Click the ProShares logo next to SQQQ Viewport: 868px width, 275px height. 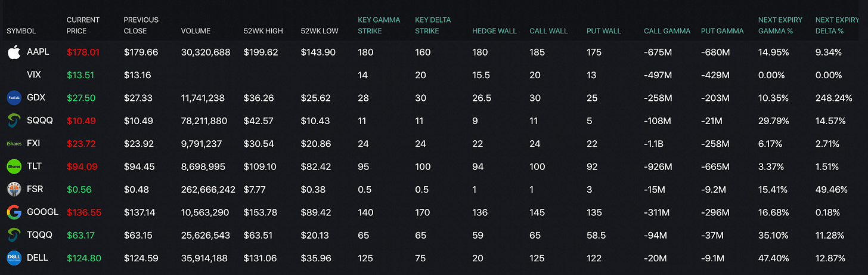14,120
